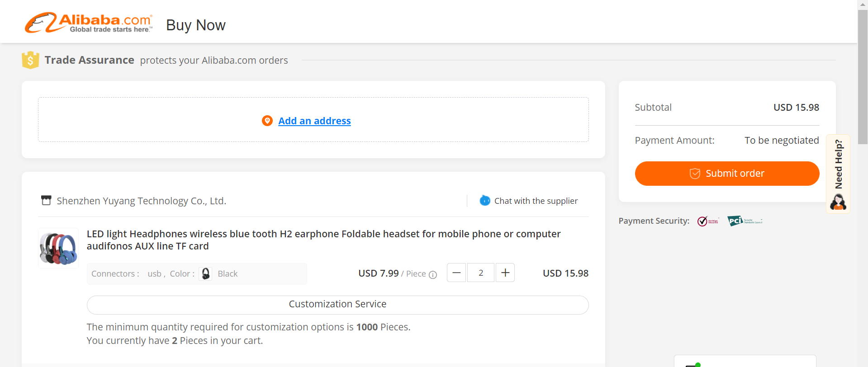Click the Trade Assurance shield icon

(x=30, y=60)
